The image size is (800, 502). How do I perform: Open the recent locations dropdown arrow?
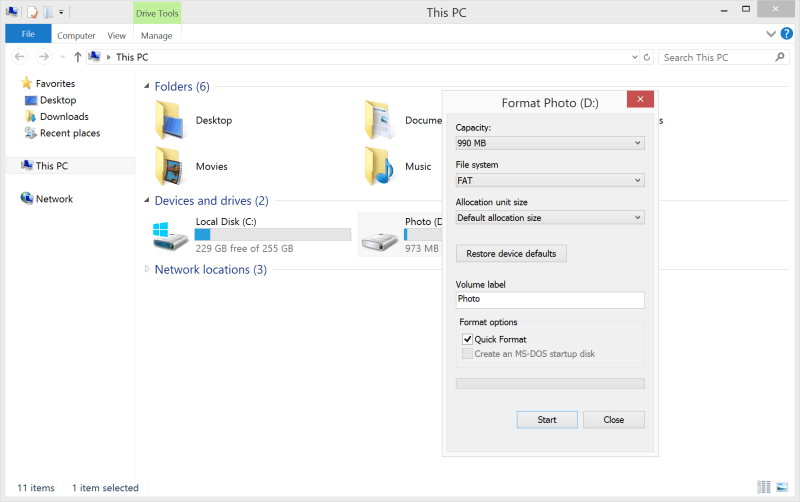coord(62,57)
